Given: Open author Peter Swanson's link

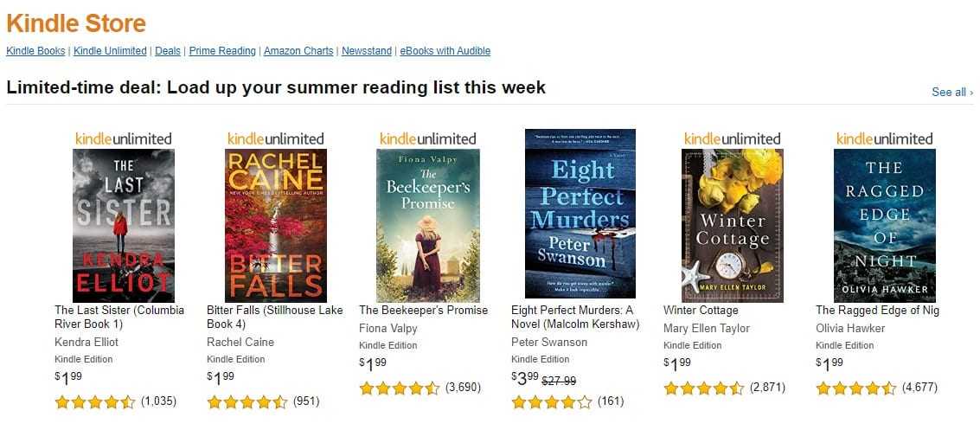Looking at the screenshot, I should click(x=548, y=342).
